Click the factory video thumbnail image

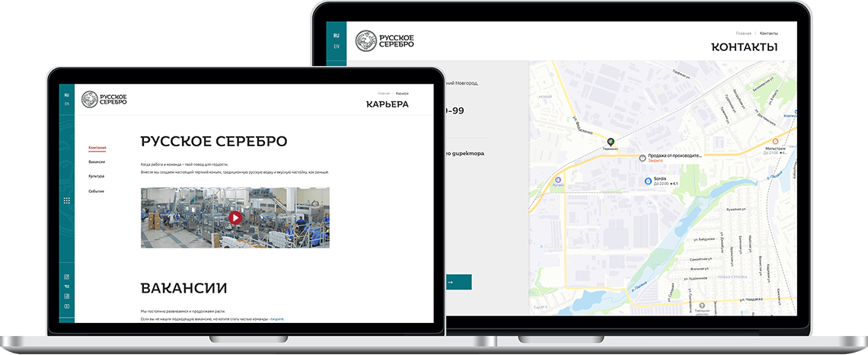pyautogui.click(x=235, y=218)
